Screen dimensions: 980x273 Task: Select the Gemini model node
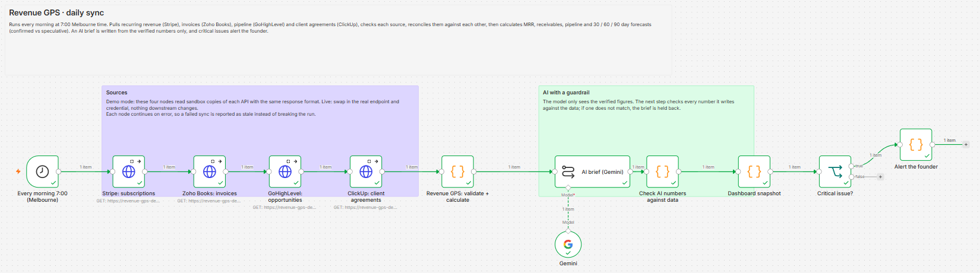tap(568, 245)
